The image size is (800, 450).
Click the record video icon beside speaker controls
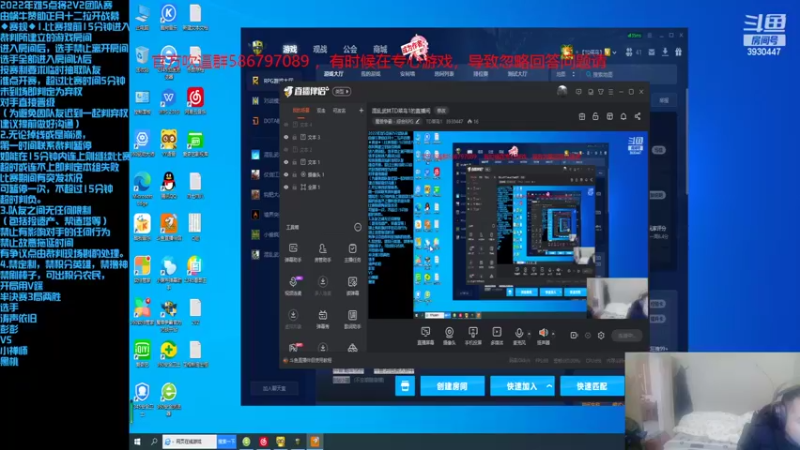(x=574, y=335)
